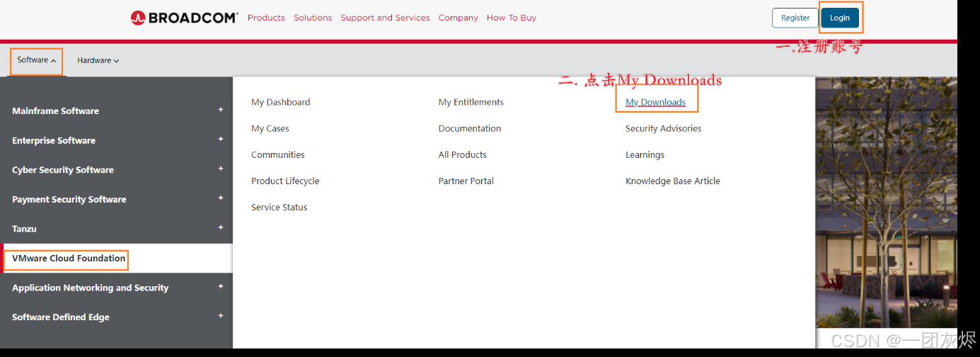Expand Application Networking and Security plus icon
The height and width of the screenshot is (357, 980).
click(x=221, y=286)
